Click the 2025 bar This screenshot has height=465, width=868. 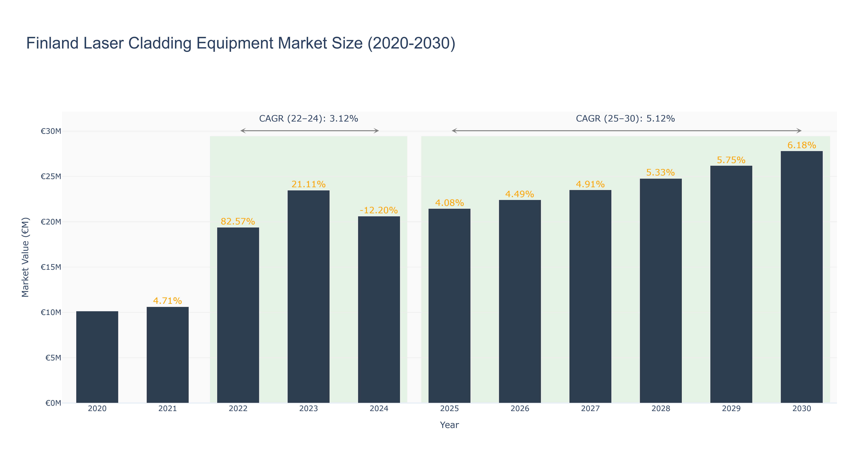point(449,306)
